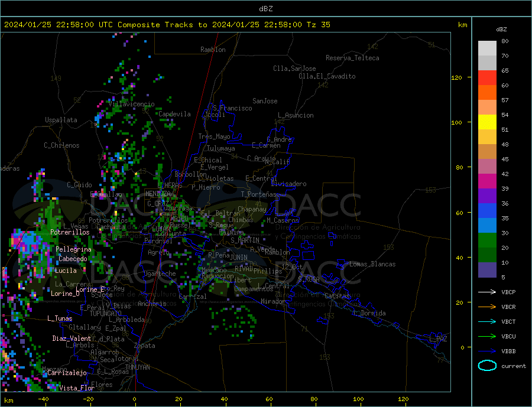Click the green 30 dBZ swatch

coord(487,240)
